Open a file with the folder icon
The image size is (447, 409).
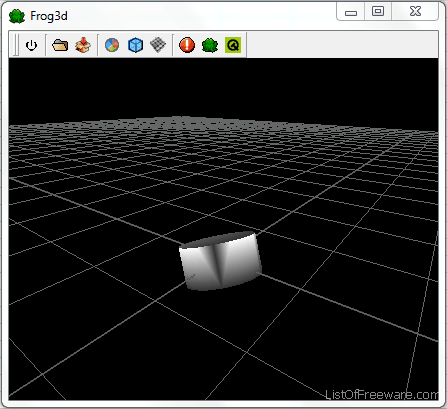(60, 45)
